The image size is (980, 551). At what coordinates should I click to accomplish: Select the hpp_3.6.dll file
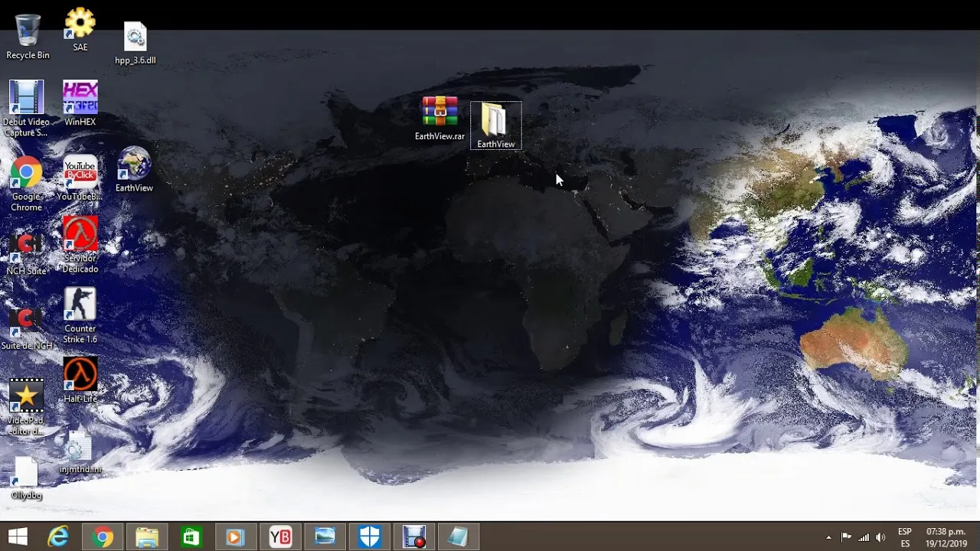pyautogui.click(x=136, y=44)
